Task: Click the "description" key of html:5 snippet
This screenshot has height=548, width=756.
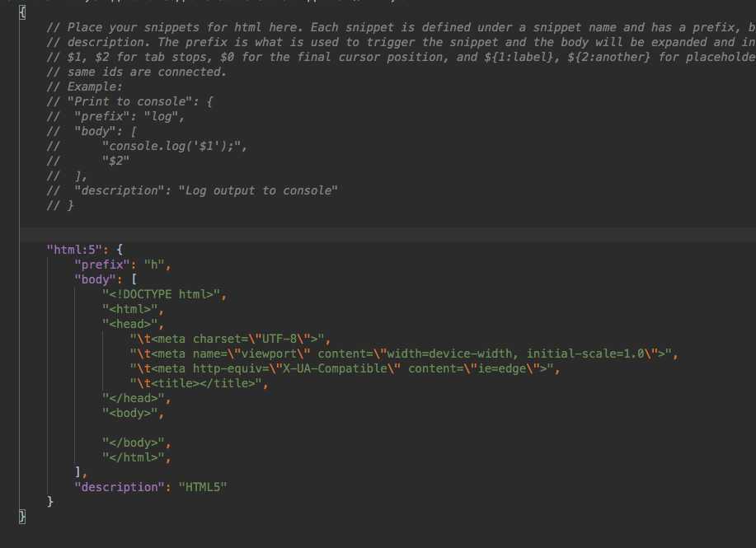Action: tap(120, 487)
